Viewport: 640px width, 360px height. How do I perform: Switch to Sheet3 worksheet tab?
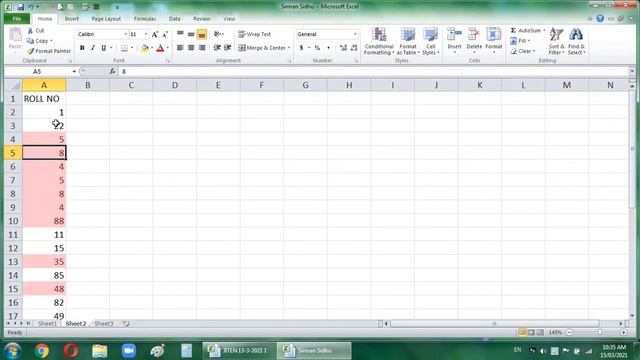point(104,324)
